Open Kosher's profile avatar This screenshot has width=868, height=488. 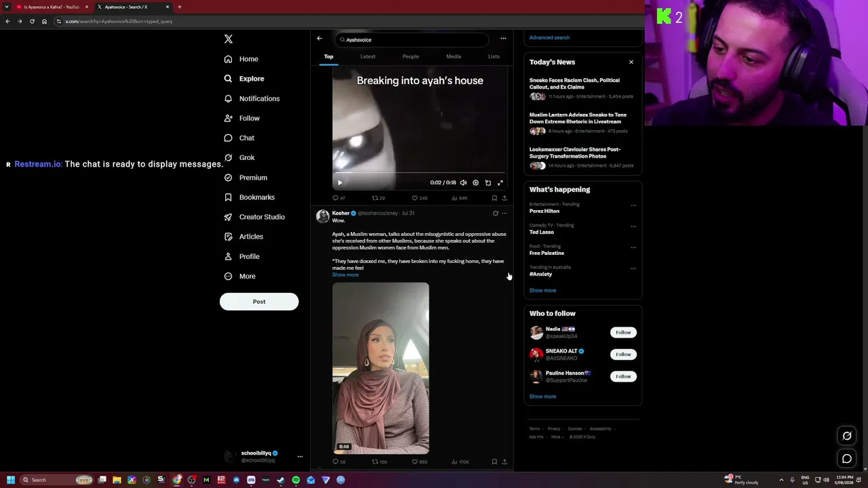(323, 216)
